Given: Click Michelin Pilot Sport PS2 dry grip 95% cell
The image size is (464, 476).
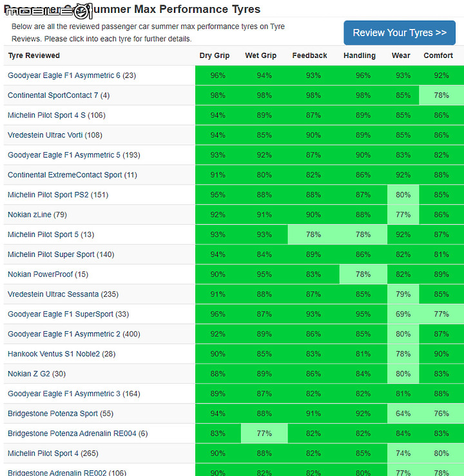Looking at the screenshot, I should point(218,195).
